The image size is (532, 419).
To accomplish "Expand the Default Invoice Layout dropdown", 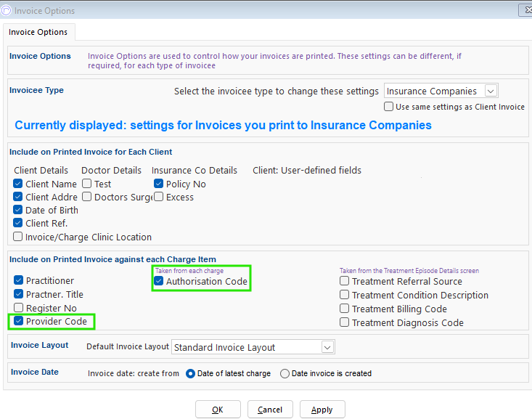I will coord(327,347).
